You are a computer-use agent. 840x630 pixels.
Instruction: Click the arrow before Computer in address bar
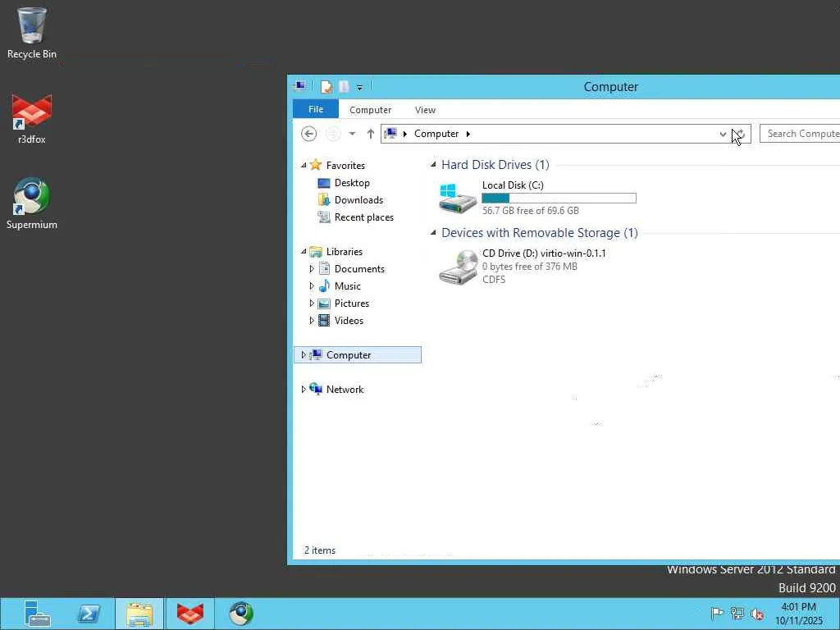[405, 134]
